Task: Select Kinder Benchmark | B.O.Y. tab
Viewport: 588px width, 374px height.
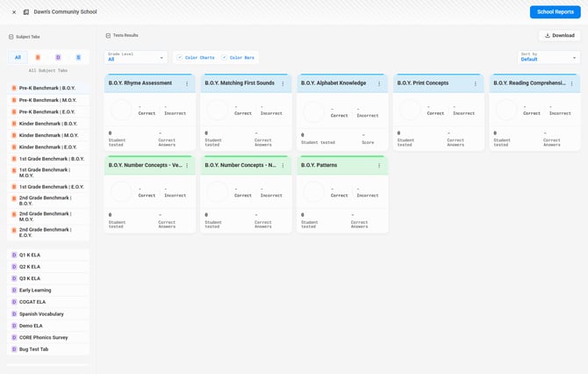Action: [x=47, y=124]
